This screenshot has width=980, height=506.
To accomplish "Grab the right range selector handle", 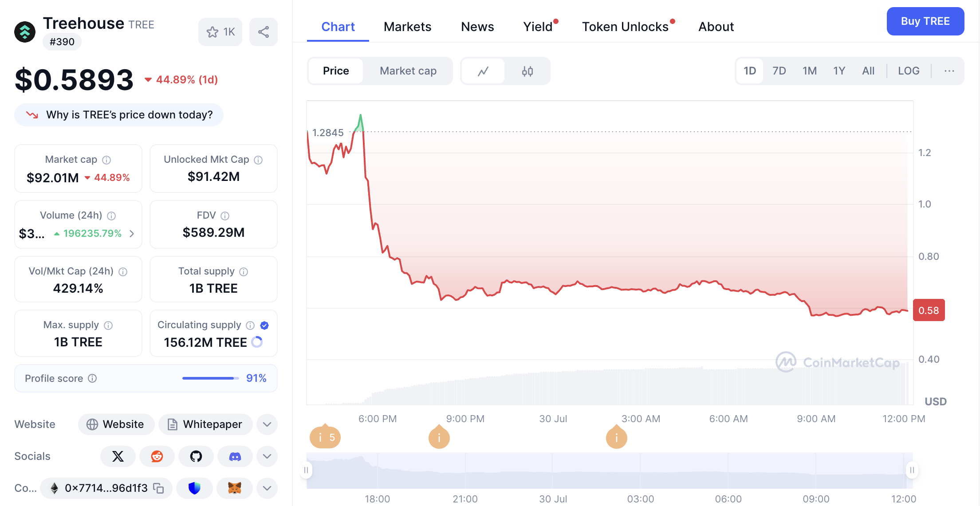I will pos(912,470).
